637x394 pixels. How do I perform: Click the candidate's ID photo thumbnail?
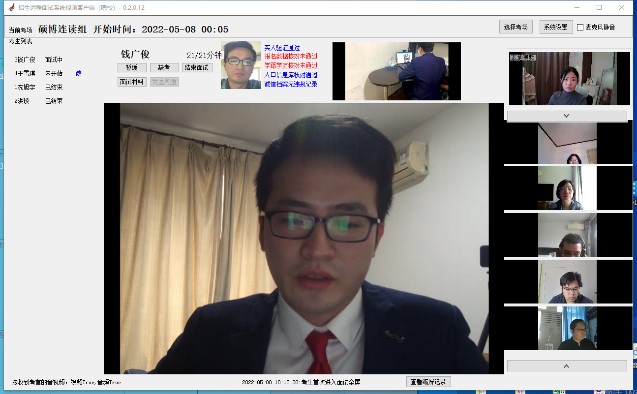coord(241,65)
